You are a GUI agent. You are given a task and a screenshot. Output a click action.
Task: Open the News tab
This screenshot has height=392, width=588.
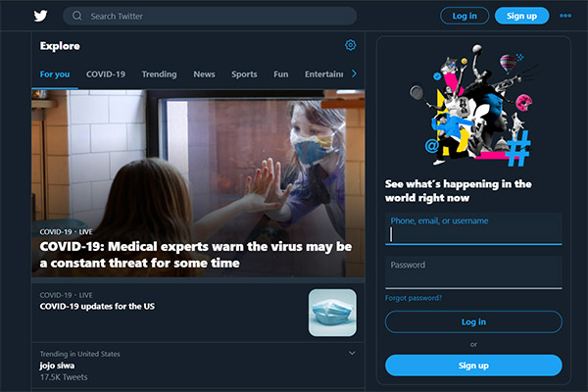[x=204, y=74]
